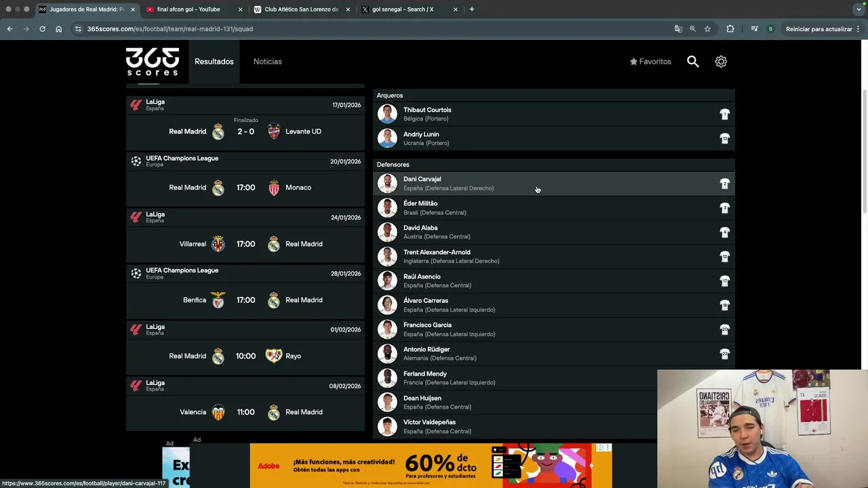Click Antonio Rüdiger jersey number icon
Viewport: 868px width, 488px height.
click(724, 354)
